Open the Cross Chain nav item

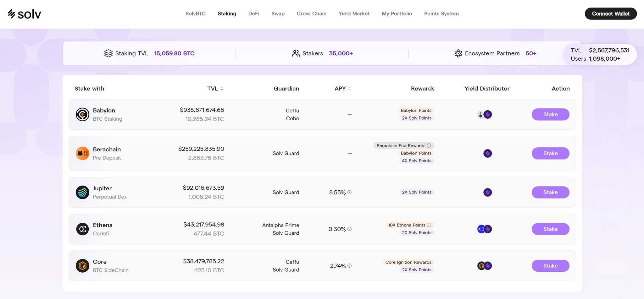[312, 14]
